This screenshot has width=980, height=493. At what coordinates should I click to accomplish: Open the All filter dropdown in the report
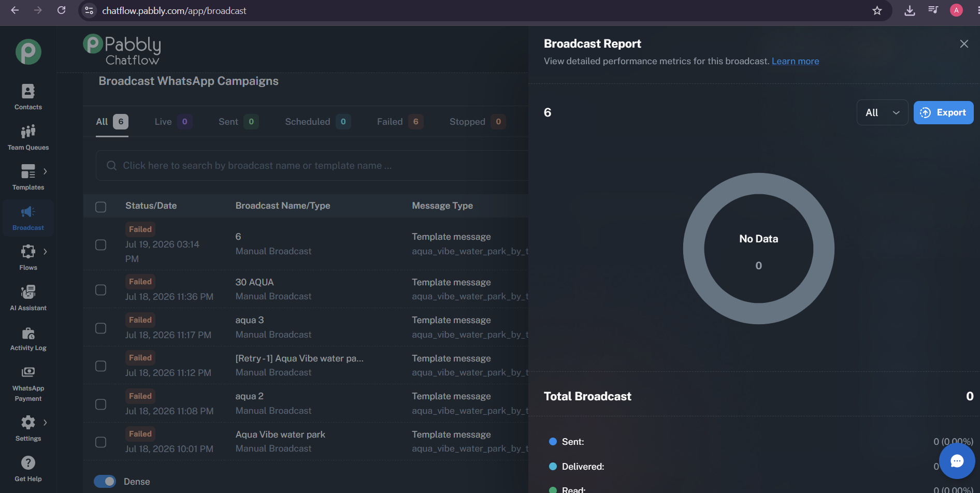pos(882,112)
